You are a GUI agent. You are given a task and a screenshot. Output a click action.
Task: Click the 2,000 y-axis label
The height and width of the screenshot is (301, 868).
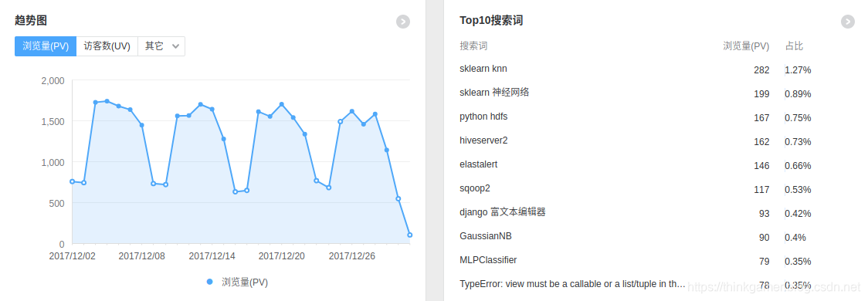[53, 80]
